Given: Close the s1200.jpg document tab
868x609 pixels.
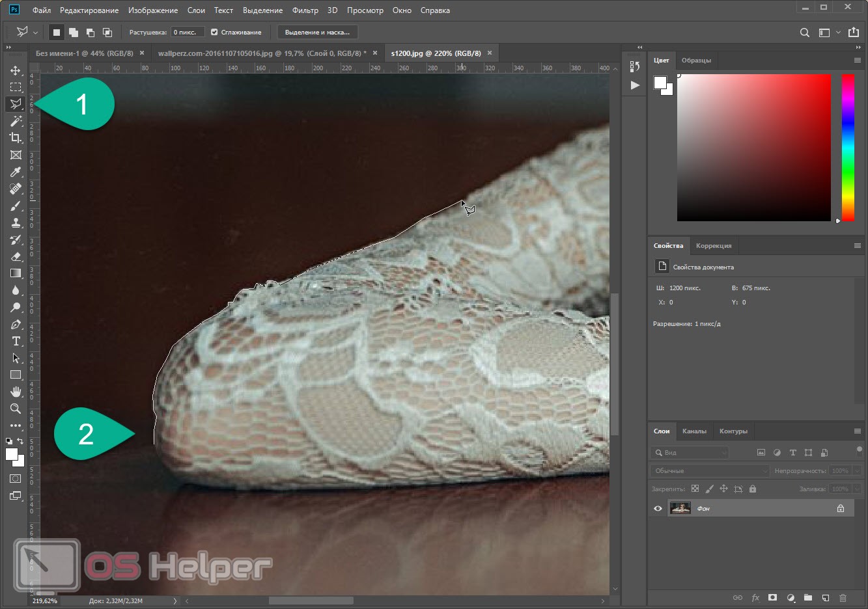Looking at the screenshot, I should coord(490,53).
